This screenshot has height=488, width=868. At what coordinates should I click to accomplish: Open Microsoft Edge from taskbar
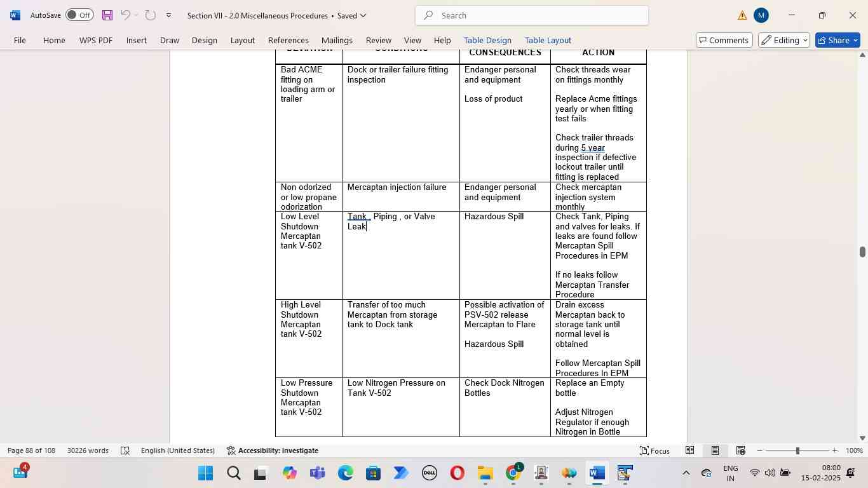point(345,473)
